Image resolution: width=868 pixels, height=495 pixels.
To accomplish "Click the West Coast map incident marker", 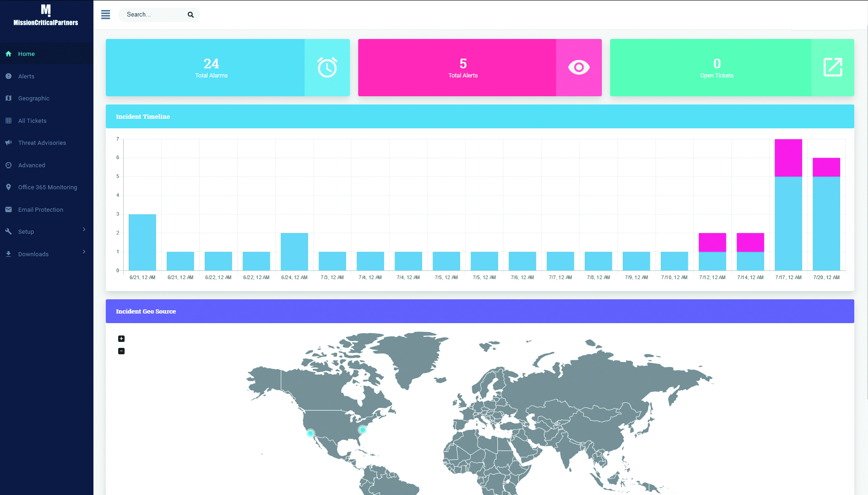I will coord(311,433).
